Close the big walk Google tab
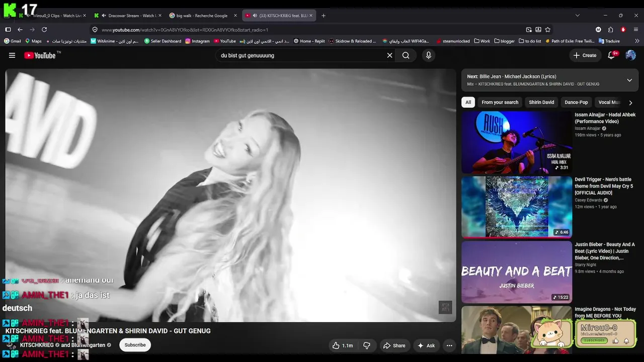Screen dimensions: 644x362 tap(235, 16)
